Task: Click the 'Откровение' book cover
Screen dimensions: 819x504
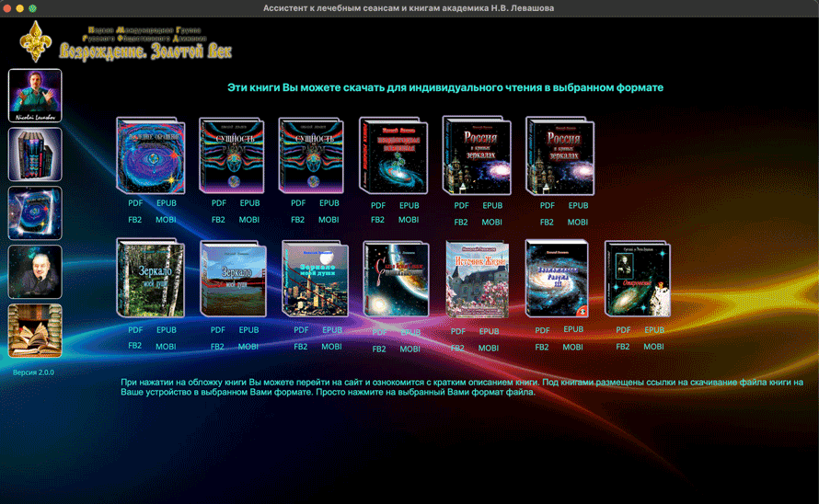Action: click(637, 279)
